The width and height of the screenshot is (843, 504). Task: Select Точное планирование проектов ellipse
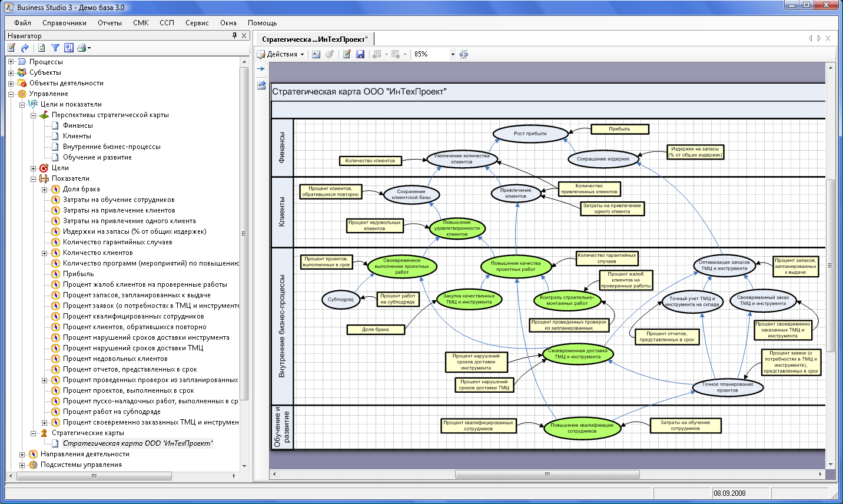[x=727, y=387]
